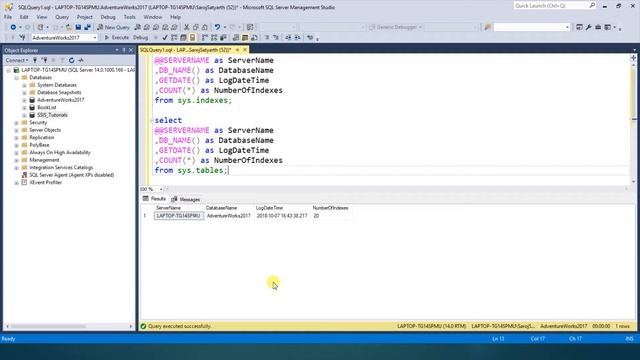The width and height of the screenshot is (640, 360).
Task: Expand the BookList database node
Action: pyautogui.click(x=24, y=108)
